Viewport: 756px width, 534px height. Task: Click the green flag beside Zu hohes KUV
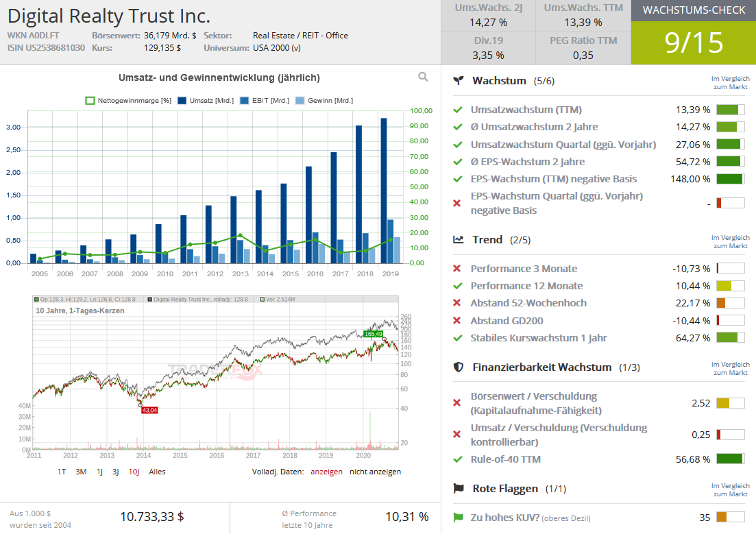458,518
